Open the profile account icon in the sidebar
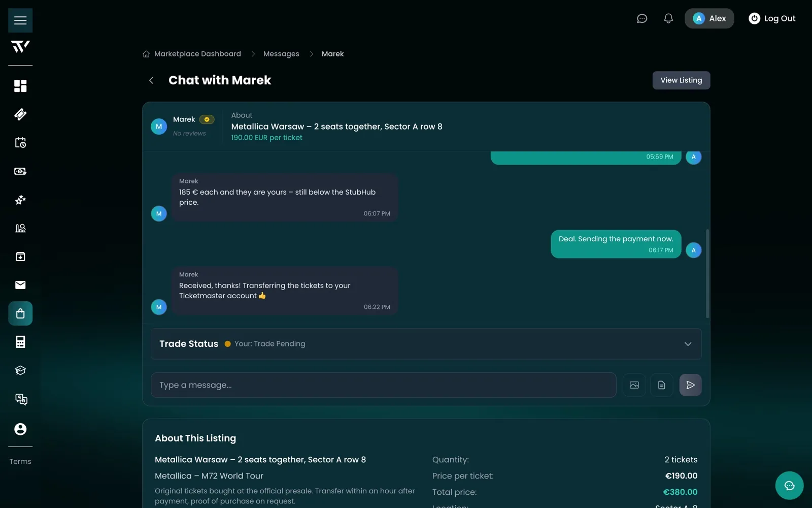 [x=20, y=429]
